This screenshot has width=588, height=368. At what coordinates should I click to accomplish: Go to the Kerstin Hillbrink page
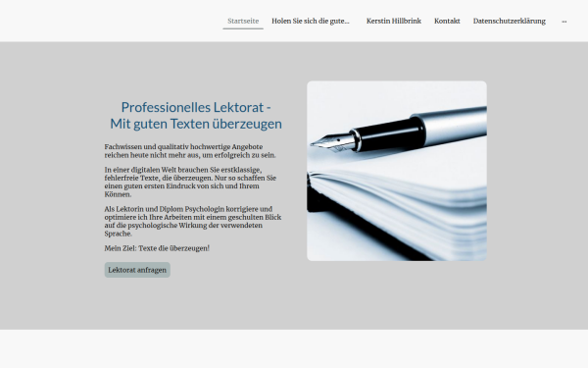pyautogui.click(x=394, y=21)
